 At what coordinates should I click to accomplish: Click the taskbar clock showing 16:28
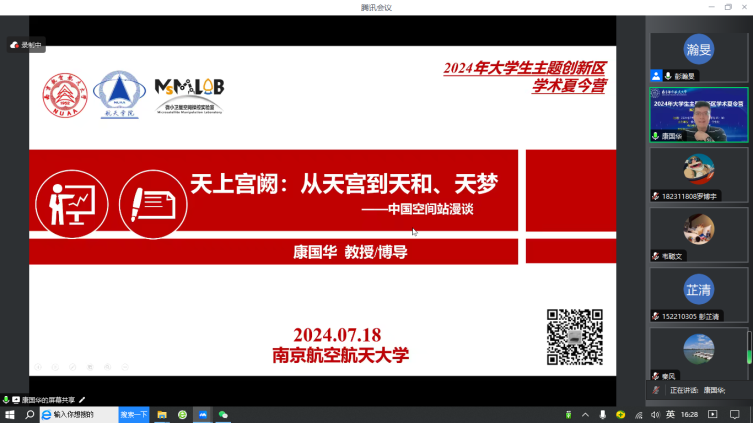pyautogui.click(x=689, y=414)
